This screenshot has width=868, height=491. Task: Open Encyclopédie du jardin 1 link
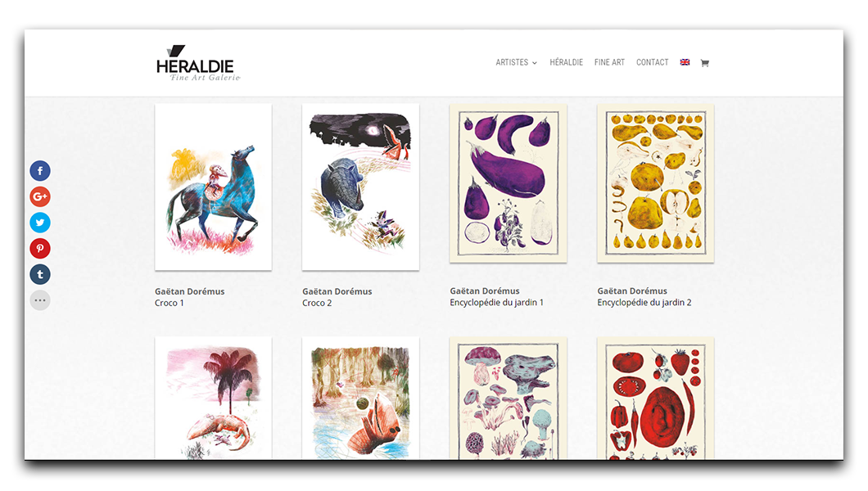coord(496,303)
